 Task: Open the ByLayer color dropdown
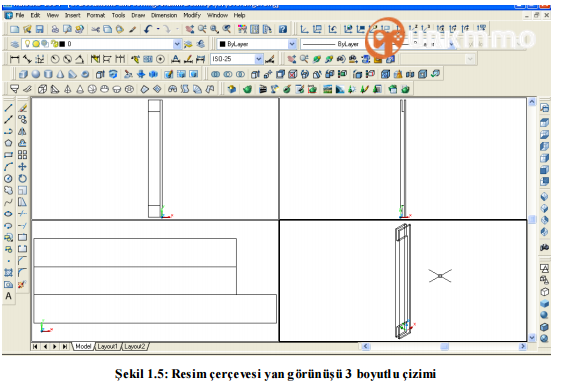tap(292, 44)
